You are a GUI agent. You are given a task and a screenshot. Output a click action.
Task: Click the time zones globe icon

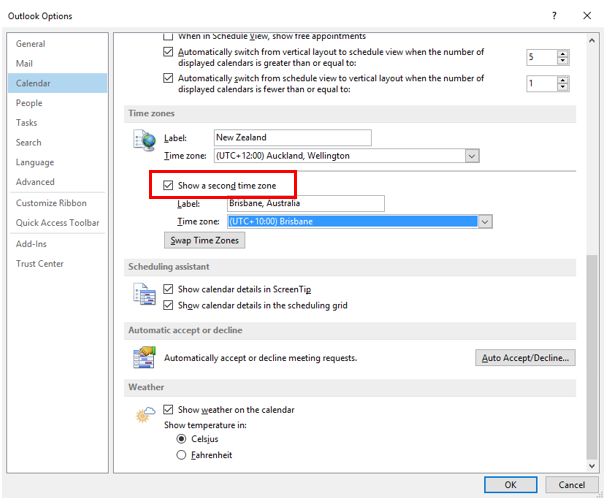click(144, 140)
